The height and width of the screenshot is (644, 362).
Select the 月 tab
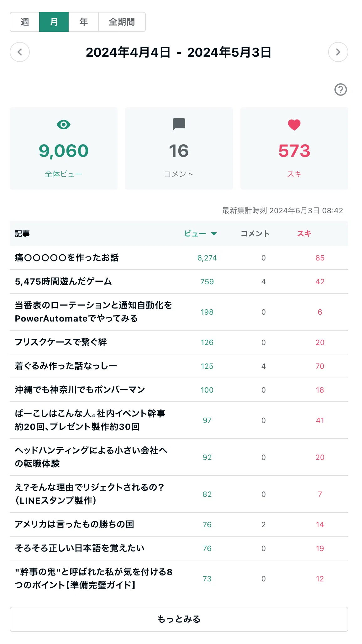pos(54,22)
